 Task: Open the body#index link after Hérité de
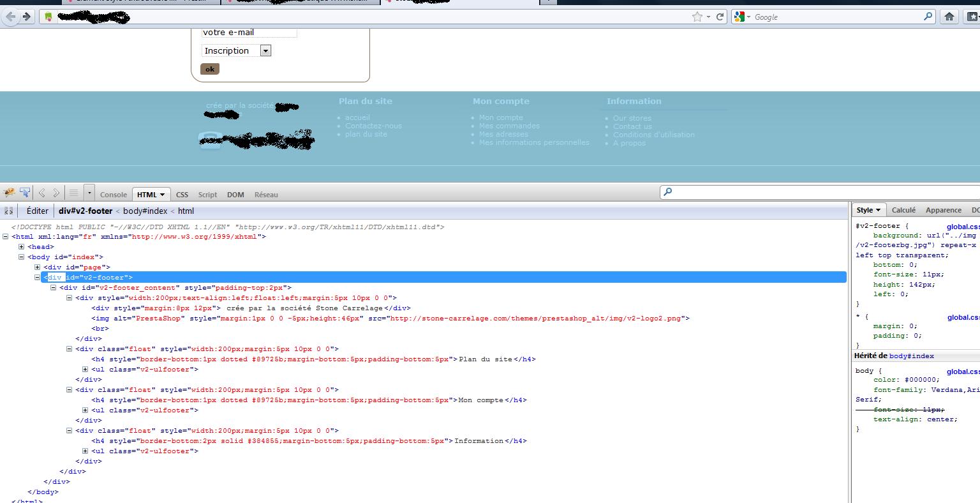click(x=911, y=356)
